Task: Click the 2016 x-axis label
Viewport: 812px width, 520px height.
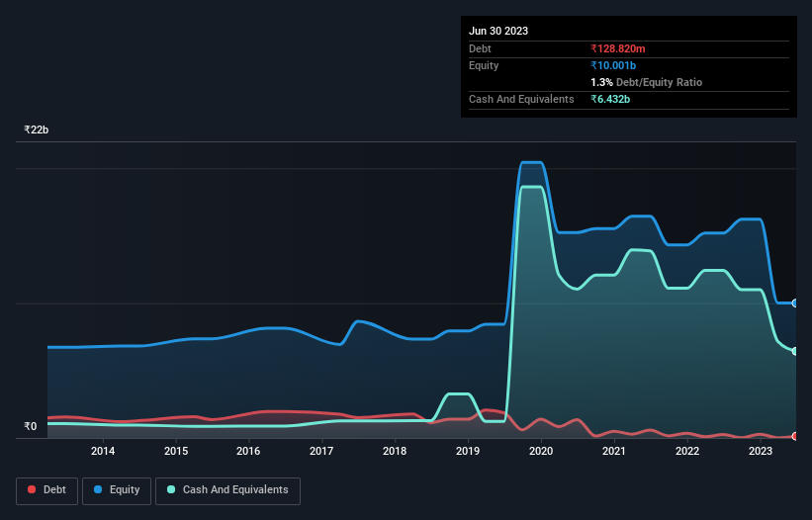Action: pos(248,451)
